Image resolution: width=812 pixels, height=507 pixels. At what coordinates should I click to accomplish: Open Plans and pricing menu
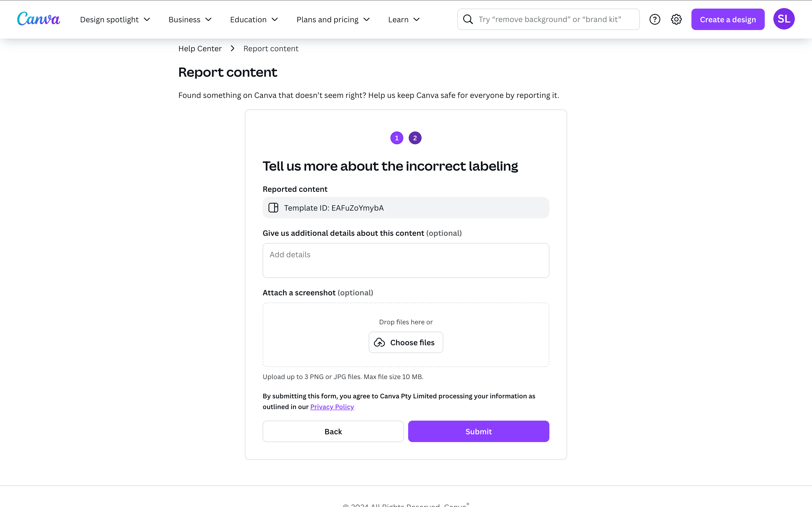pyautogui.click(x=333, y=19)
